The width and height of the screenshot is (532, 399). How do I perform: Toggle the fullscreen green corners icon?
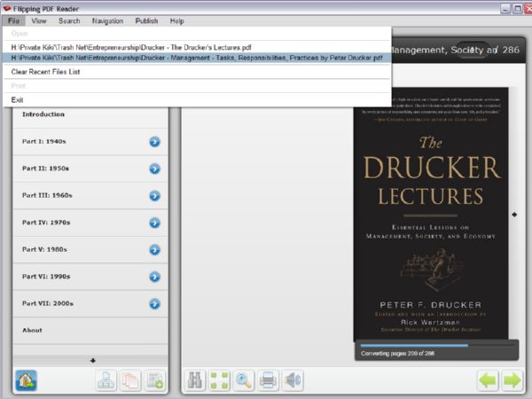(219, 380)
